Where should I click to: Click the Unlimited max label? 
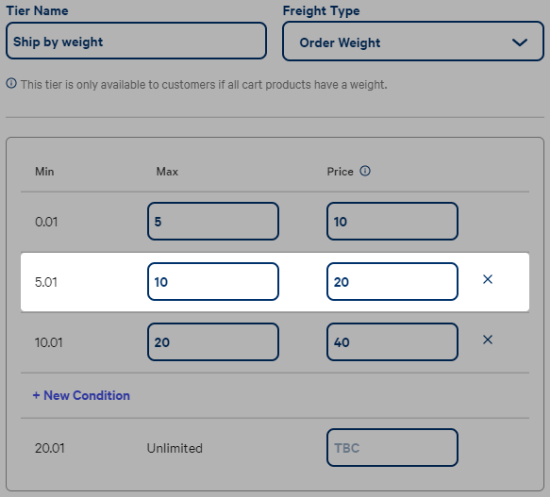pyautogui.click(x=175, y=448)
